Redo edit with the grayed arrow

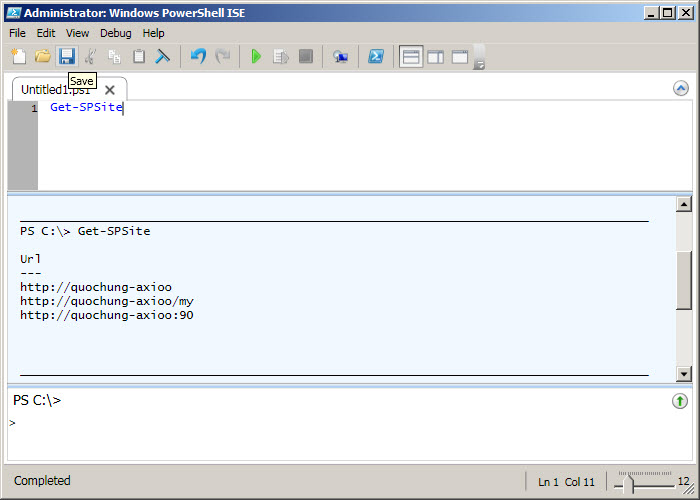[222, 56]
